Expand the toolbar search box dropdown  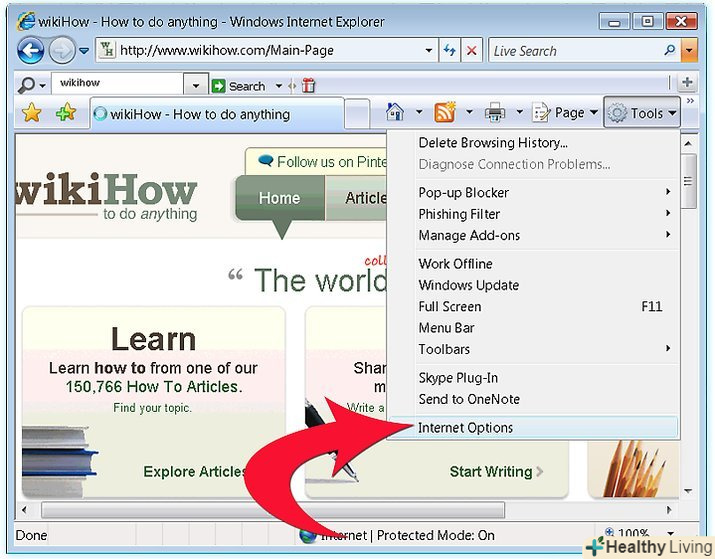[196, 85]
